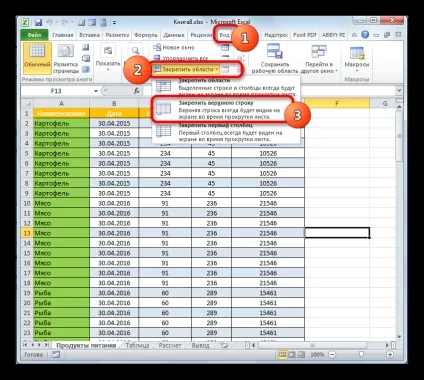Image resolution: width=424 pixels, height=380 pixels.
Task: Open the Foxit PDF ribbon tab
Action: 305,35
